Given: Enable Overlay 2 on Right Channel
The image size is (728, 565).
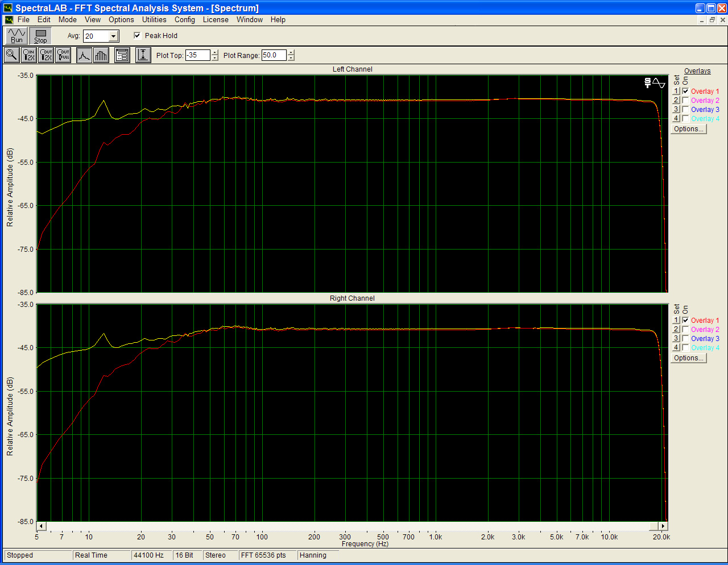Looking at the screenshot, I should 685,329.
